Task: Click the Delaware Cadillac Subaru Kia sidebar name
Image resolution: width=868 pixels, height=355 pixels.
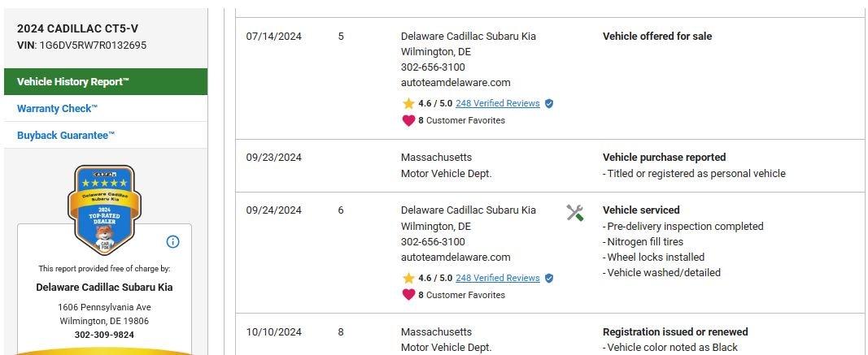Action: click(104, 288)
